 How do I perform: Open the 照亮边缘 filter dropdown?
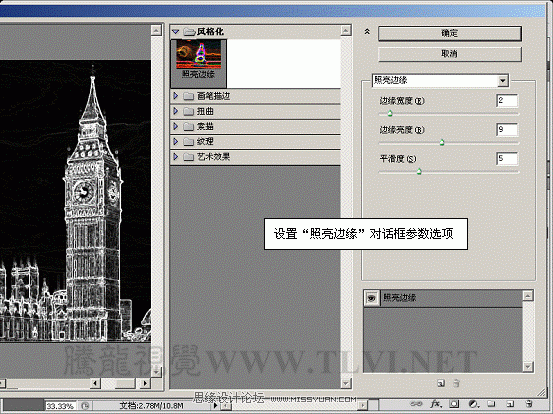(x=503, y=81)
